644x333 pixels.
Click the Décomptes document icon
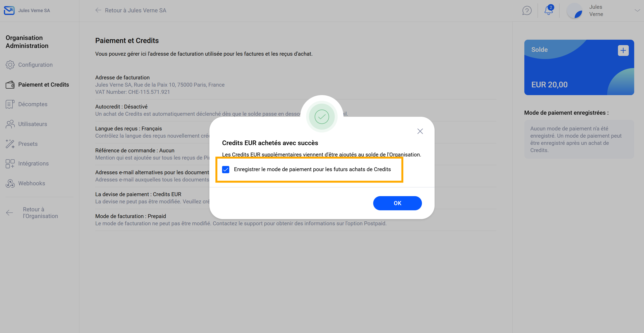click(x=10, y=104)
